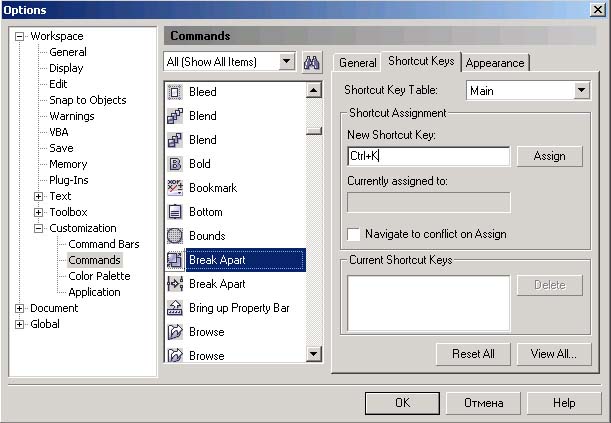Click the Bottom command icon
The height and width of the screenshot is (423, 611).
(x=175, y=212)
